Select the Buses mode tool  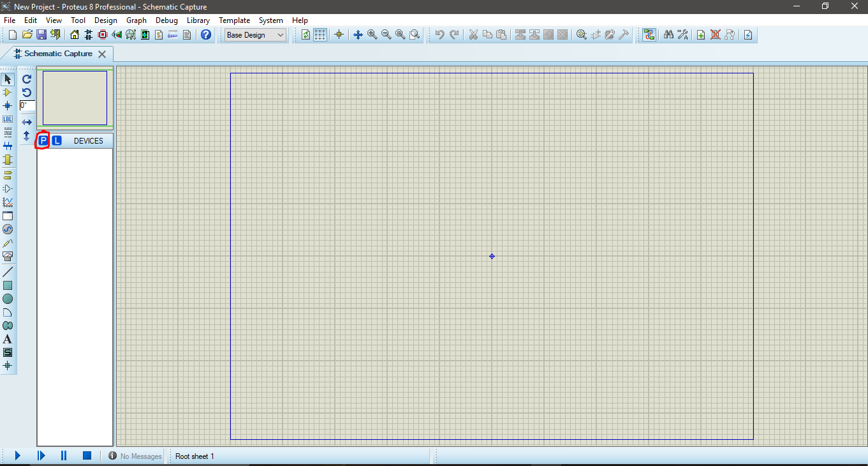click(x=8, y=146)
